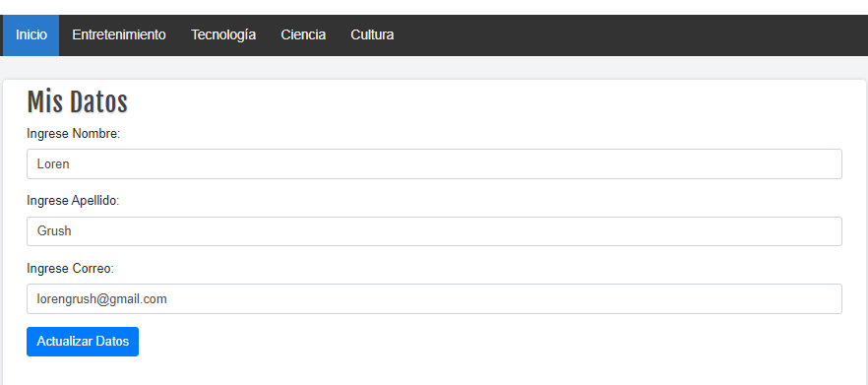
Task: Focus the Apellido input field
Action: (434, 231)
